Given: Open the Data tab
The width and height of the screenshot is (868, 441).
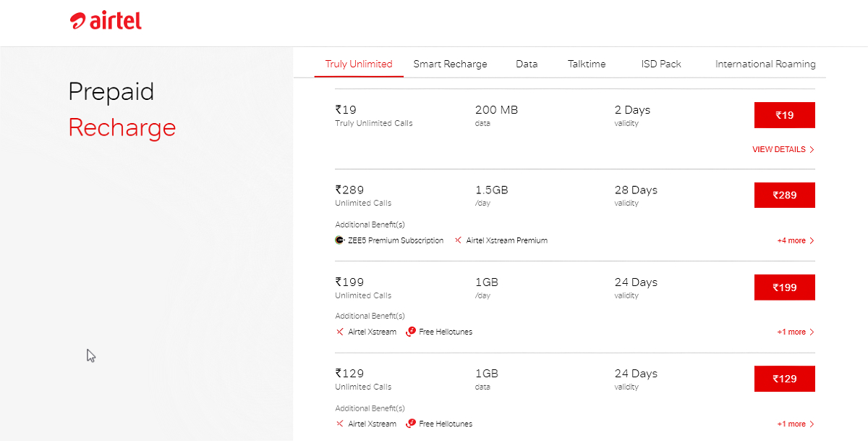Looking at the screenshot, I should coord(527,64).
